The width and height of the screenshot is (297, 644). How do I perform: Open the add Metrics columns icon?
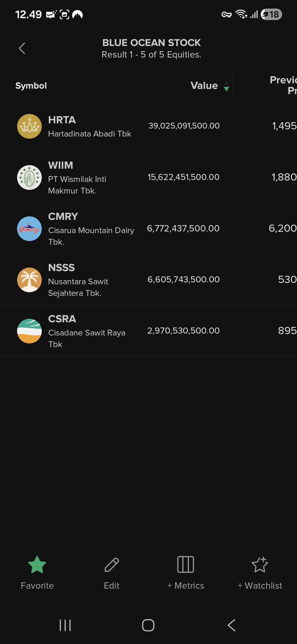coord(186,564)
